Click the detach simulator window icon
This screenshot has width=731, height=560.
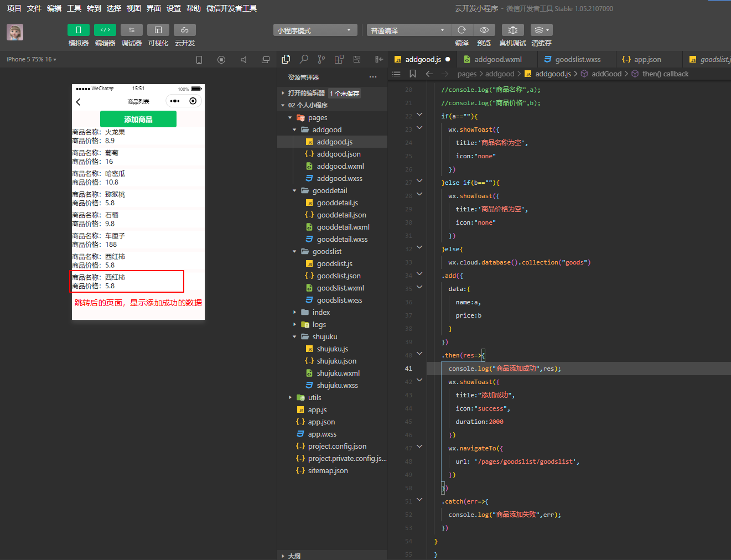pos(266,60)
